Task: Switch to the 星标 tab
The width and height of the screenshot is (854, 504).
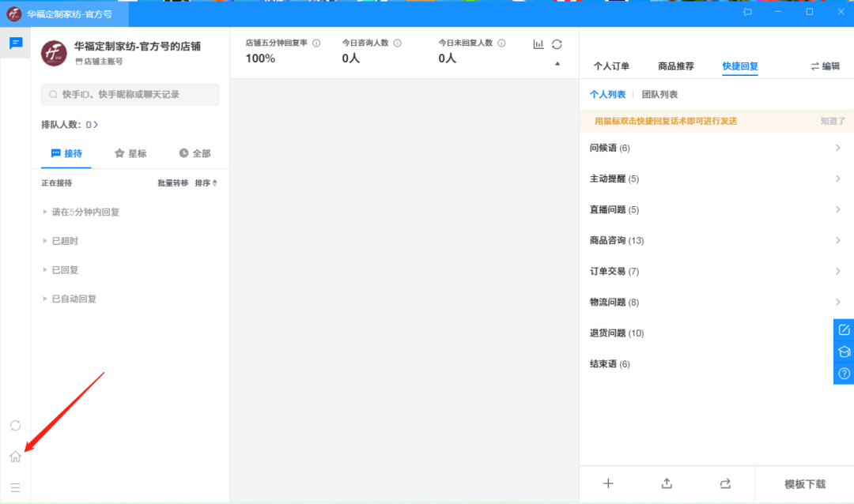Action: [x=130, y=153]
